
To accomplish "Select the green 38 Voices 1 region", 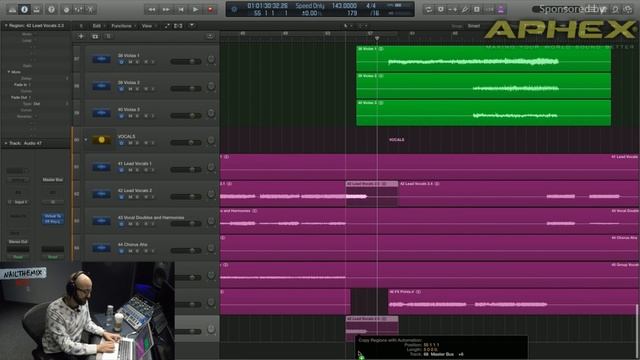I will [483, 59].
